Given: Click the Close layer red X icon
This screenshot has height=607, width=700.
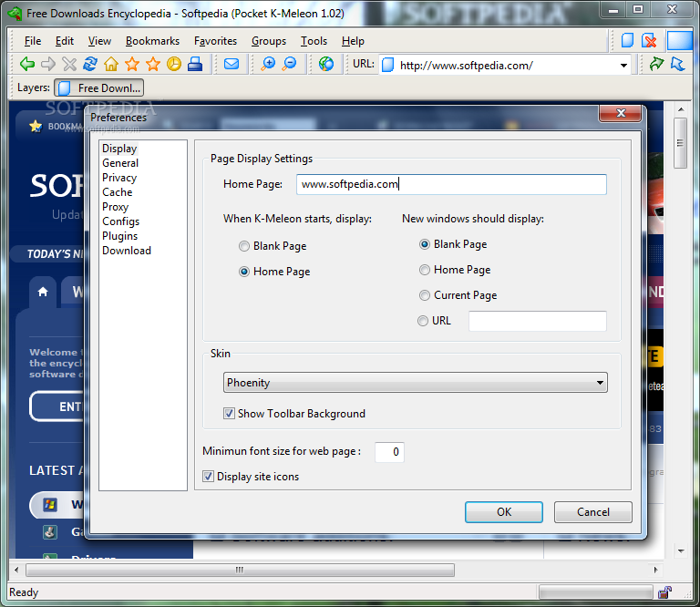Looking at the screenshot, I should pyautogui.click(x=649, y=41).
